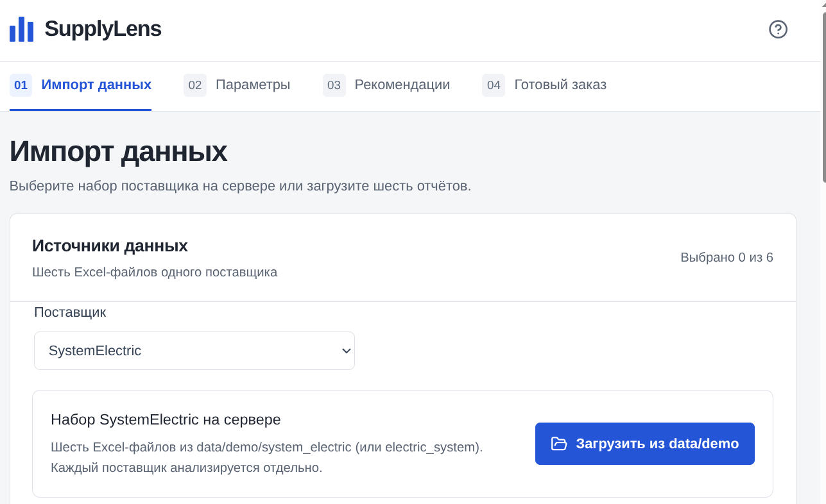Click the SupplyLens bar chart logo
Screen dimensions: 826x504
pos(21,29)
